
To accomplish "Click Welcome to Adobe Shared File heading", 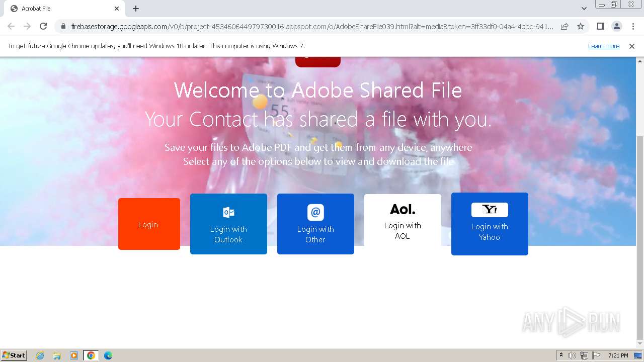I will [x=318, y=90].
